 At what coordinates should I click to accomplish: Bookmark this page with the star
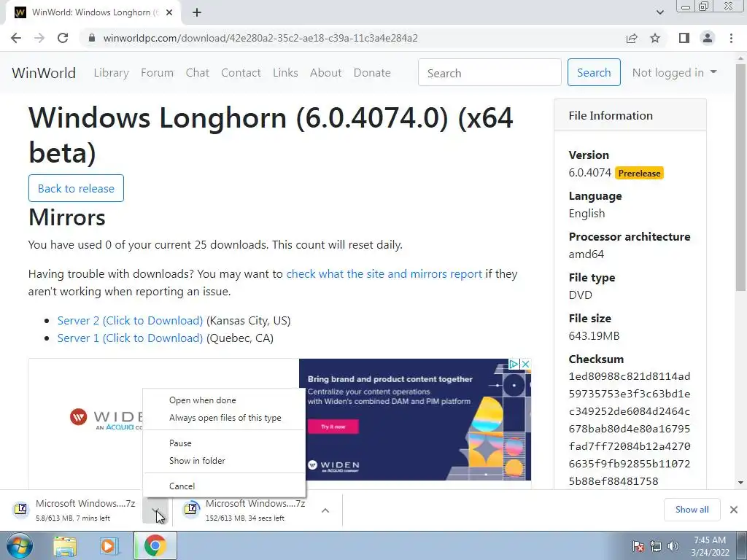(655, 38)
